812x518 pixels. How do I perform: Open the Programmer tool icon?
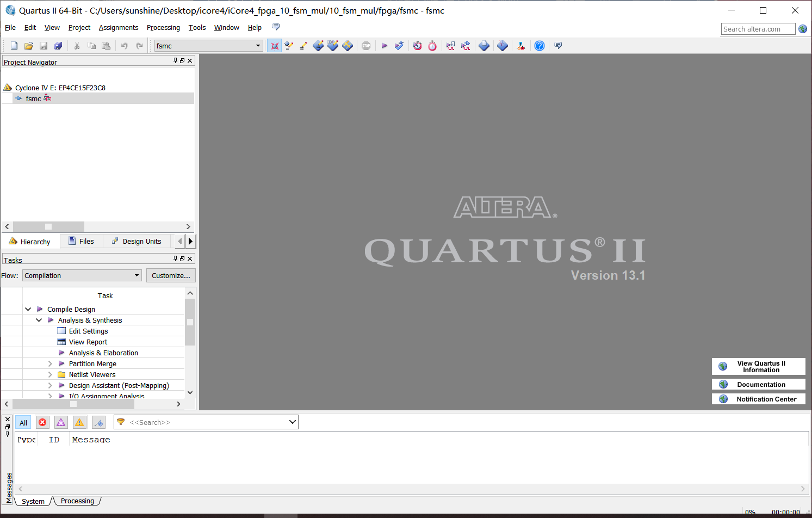(x=503, y=46)
